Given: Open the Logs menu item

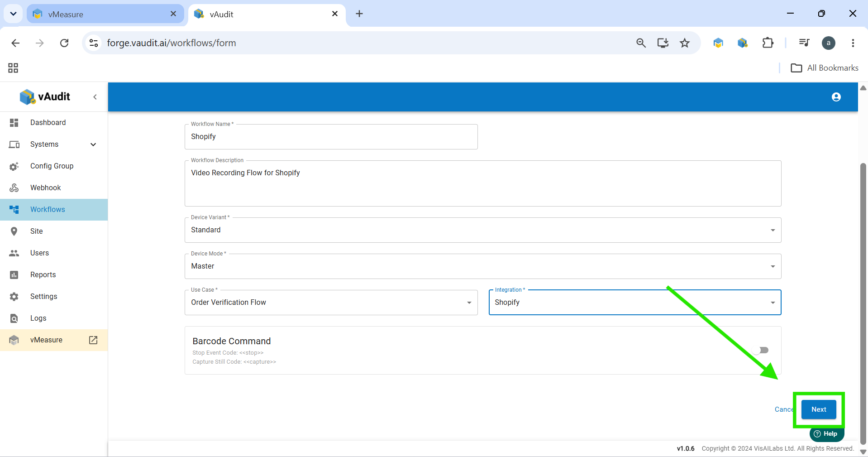Looking at the screenshot, I should [x=54, y=318].
